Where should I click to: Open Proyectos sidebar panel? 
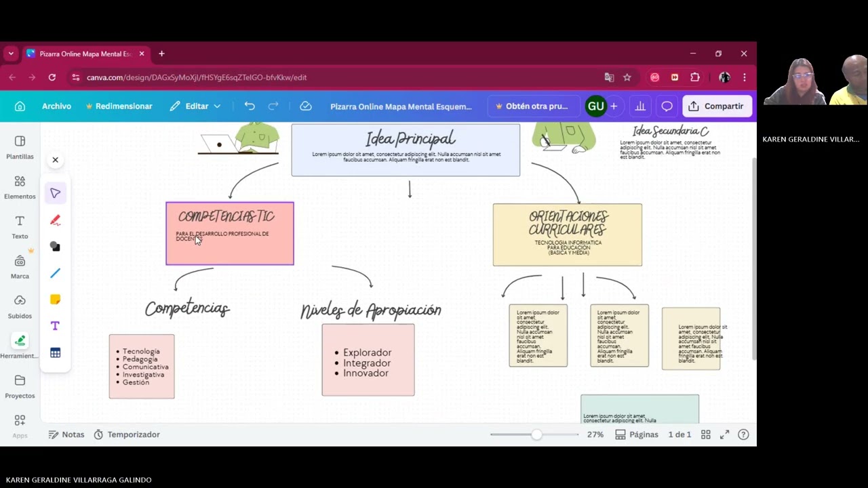(x=20, y=386)
